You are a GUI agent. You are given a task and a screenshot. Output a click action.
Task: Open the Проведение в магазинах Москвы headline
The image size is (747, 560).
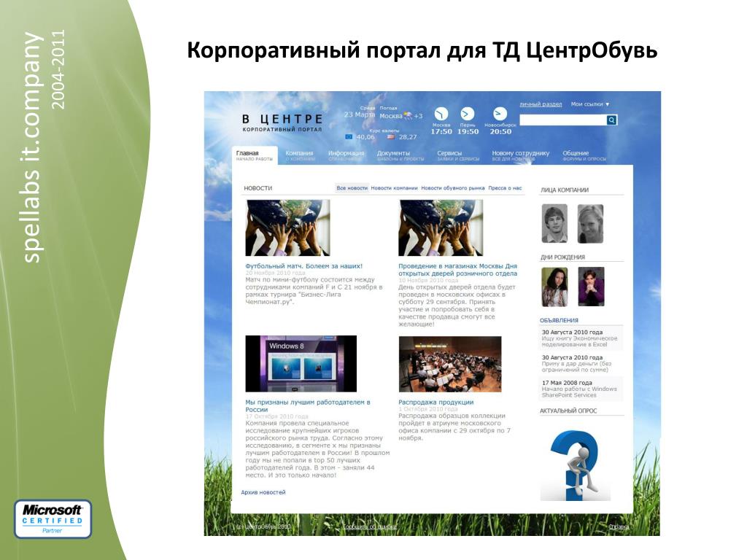point(458,270)
